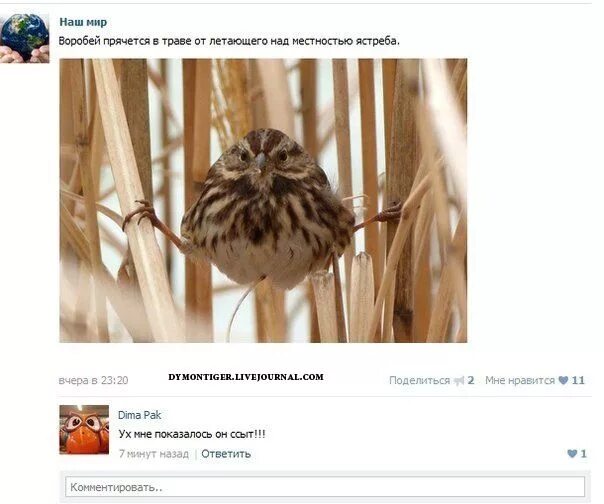Like the post with the heart icon

pos(563,380)
